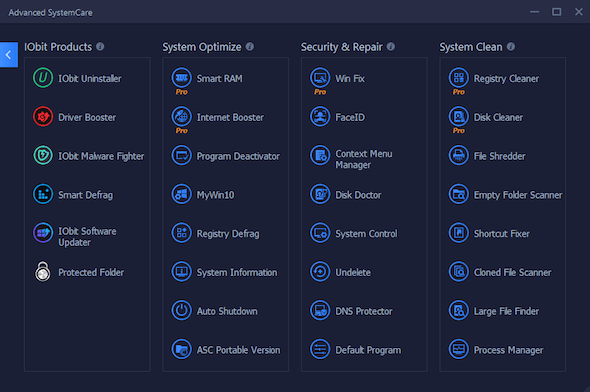The height and width of the screenshot is (392, 590).
Task: Click the 'DNS Protector' text
Action: pyautogui.click(x=364, y=311)
